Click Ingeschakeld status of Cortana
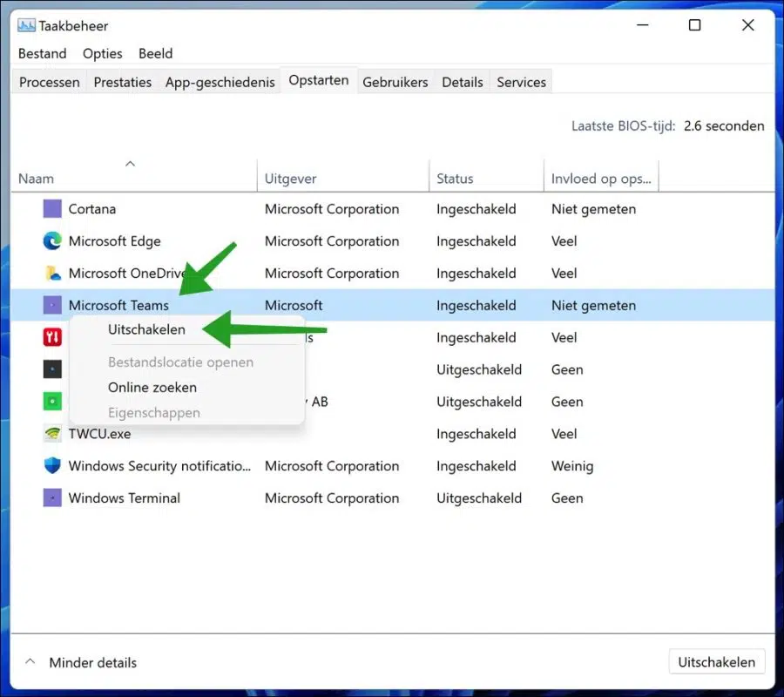Image resolution: width=784 pixels, height=697 pixels. (x=476, y=209)
